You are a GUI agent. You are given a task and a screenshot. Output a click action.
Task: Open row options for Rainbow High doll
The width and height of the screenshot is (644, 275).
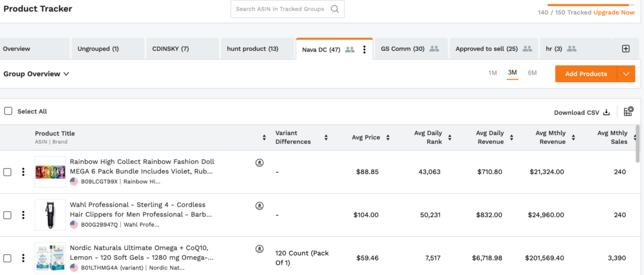pos(23,172)
